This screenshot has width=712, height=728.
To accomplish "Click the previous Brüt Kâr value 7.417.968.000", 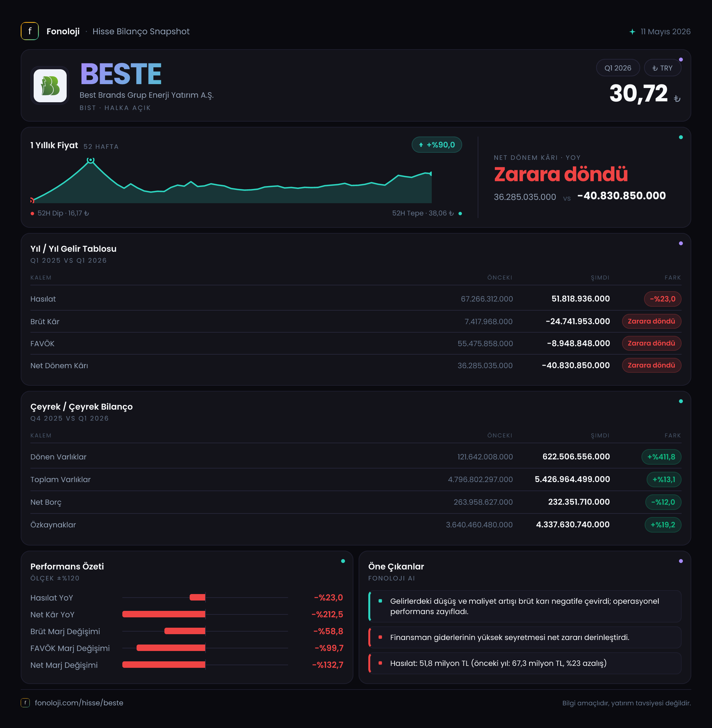I will click(x=488, y=322).
